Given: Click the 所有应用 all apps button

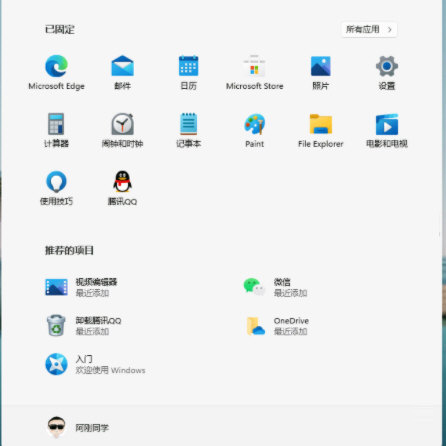Looking at the screenshot, I should coord(369,30).
